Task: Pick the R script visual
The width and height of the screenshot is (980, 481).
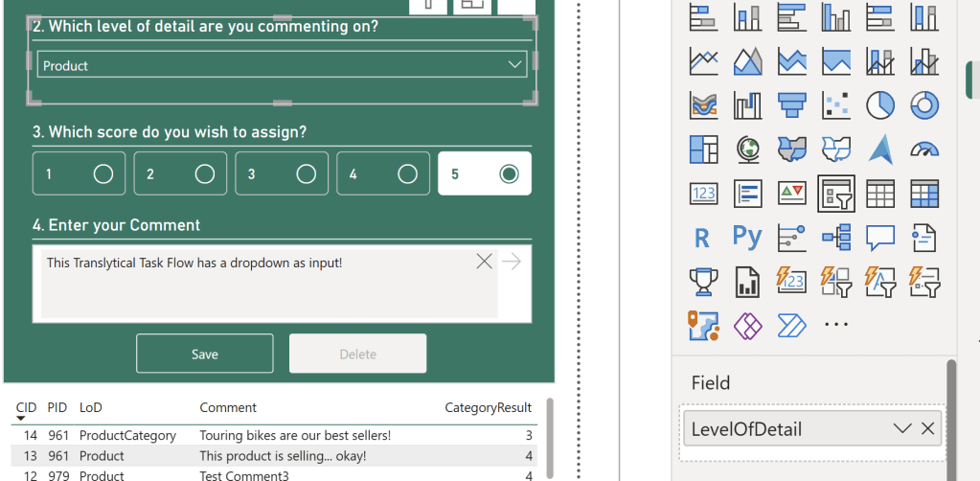Action: pos(702,238)
